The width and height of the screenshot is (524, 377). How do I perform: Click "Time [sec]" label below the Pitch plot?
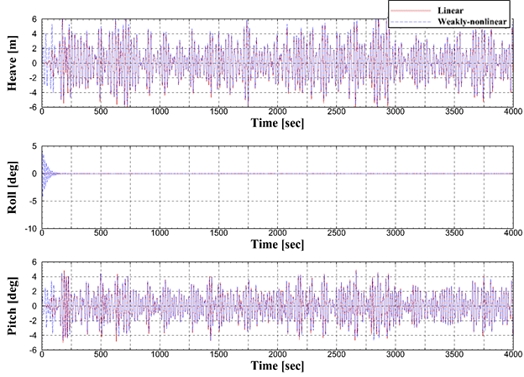[x=277, y=366]
